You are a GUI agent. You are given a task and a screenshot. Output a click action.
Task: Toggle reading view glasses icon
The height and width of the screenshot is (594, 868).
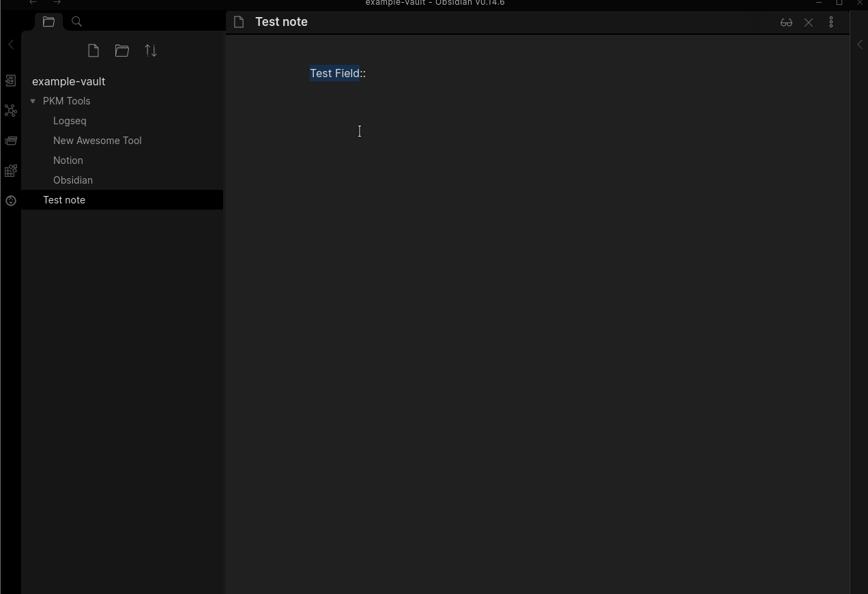(x=786, y=23)
